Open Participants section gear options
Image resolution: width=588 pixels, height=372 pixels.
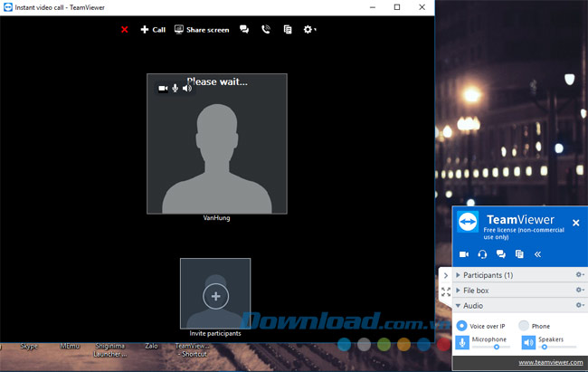(x=580, y=275)
